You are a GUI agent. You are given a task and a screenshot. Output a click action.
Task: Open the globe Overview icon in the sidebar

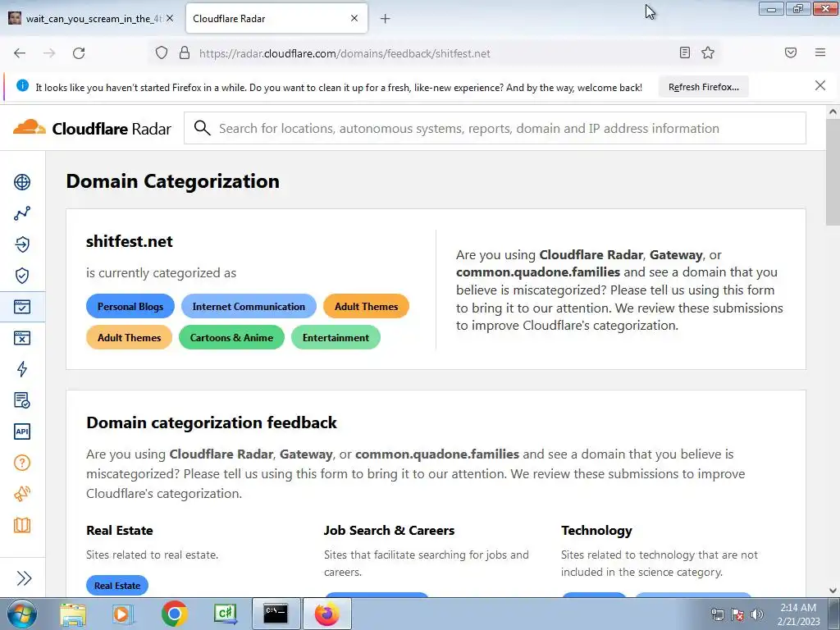pyautogui.click(x=22, y=182)
